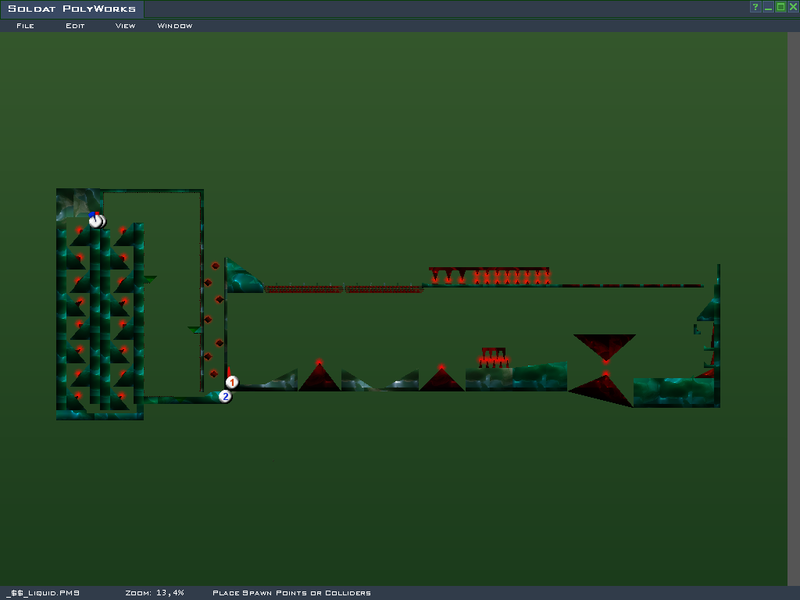Screen dimensions: 800x600
Task: Select spawn point marker number 1
Action: pos(232,382)
